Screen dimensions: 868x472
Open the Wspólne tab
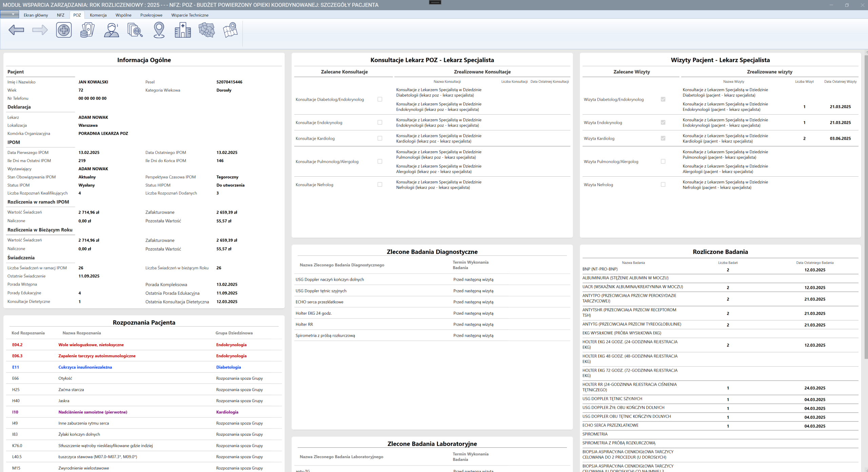pyautogui.click(x=123, y=15)
